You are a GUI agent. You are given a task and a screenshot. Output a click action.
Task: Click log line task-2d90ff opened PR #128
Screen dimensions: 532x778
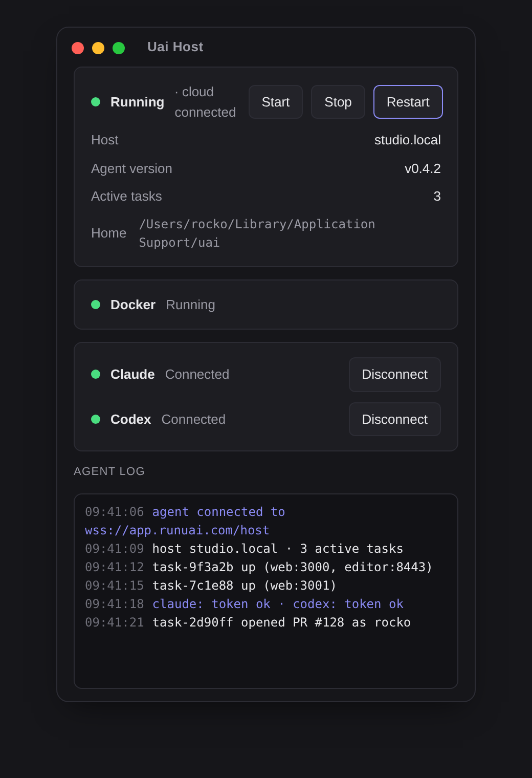pyautogui.click(x=248, y=622)
